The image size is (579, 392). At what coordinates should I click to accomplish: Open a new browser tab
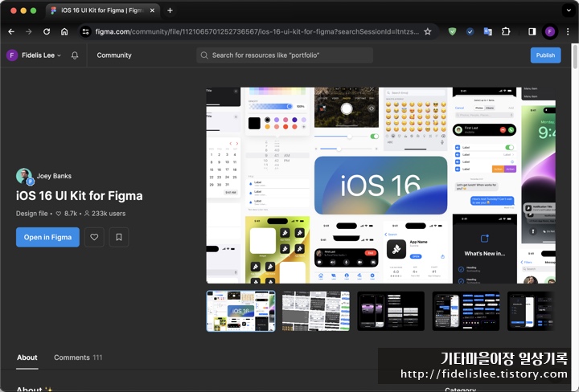point(170,10)
